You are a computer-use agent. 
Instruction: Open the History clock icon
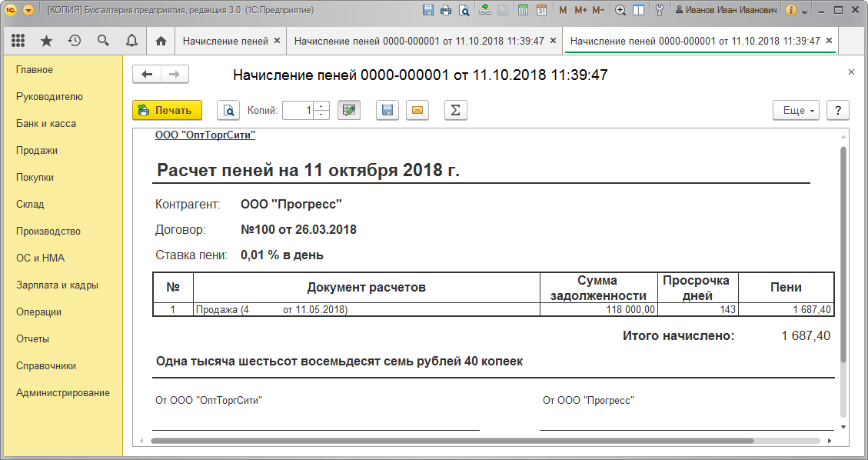(75, 41)
